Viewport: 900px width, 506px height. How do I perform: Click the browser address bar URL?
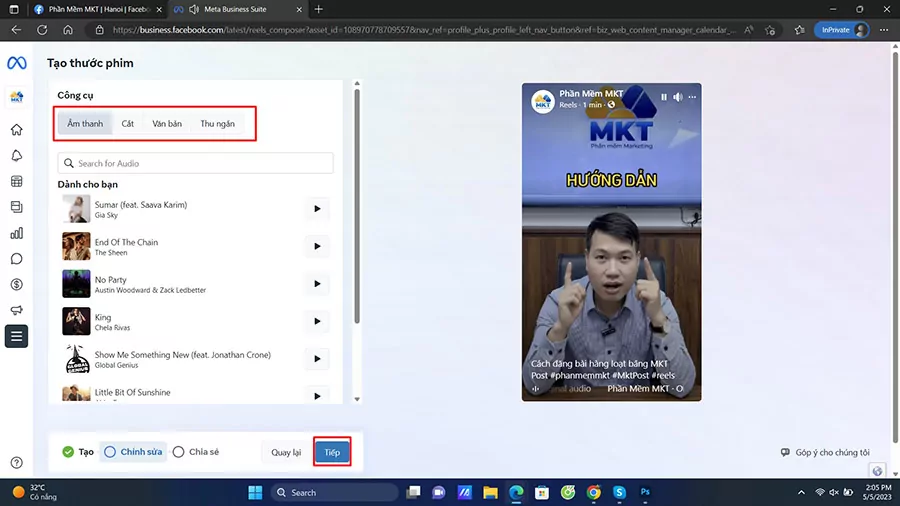424,30
